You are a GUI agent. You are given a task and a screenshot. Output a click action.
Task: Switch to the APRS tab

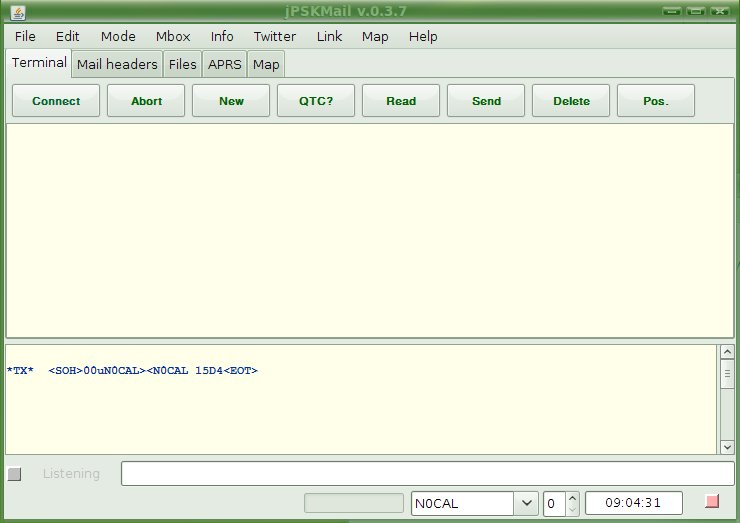click(x=225, y=64)
